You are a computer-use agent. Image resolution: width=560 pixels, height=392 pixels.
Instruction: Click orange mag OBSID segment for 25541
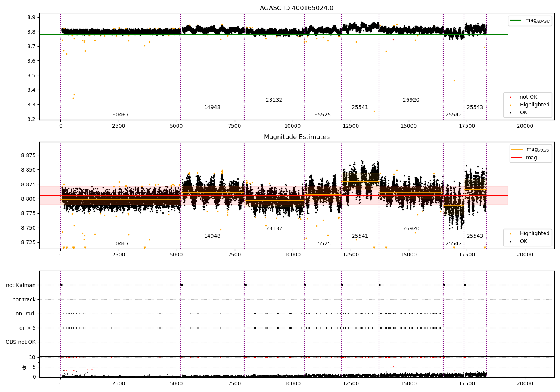(x=360, y=181)
